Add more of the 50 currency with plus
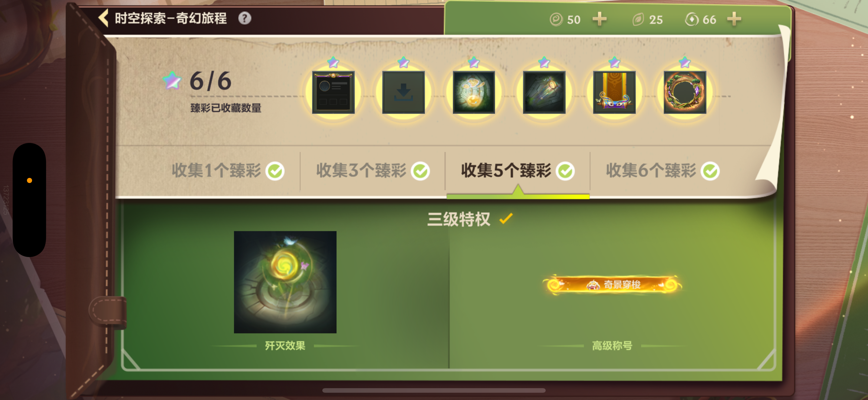Viewport: 868px width, 400px height. tap(600, 19)
